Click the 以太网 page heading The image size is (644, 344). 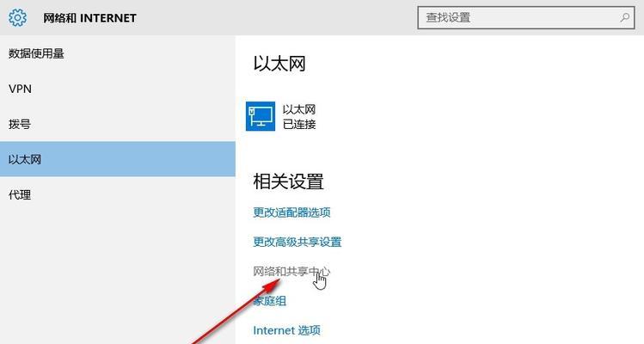[279, 63]
